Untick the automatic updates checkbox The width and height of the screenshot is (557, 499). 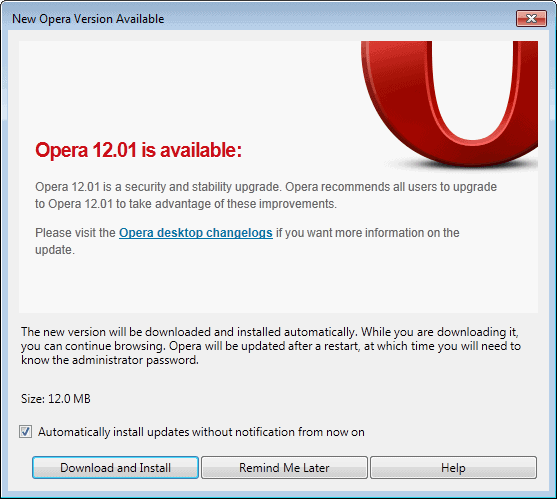tap(25, 432)
